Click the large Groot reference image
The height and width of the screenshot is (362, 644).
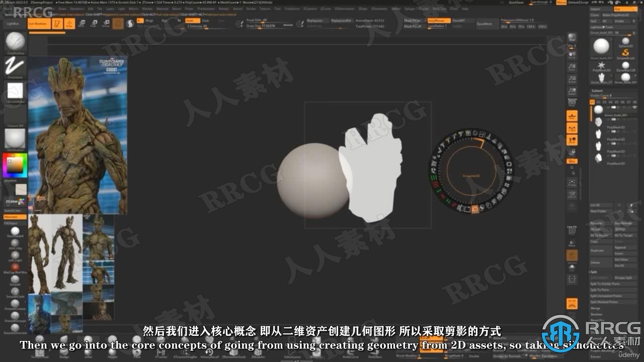click(77, 135)
